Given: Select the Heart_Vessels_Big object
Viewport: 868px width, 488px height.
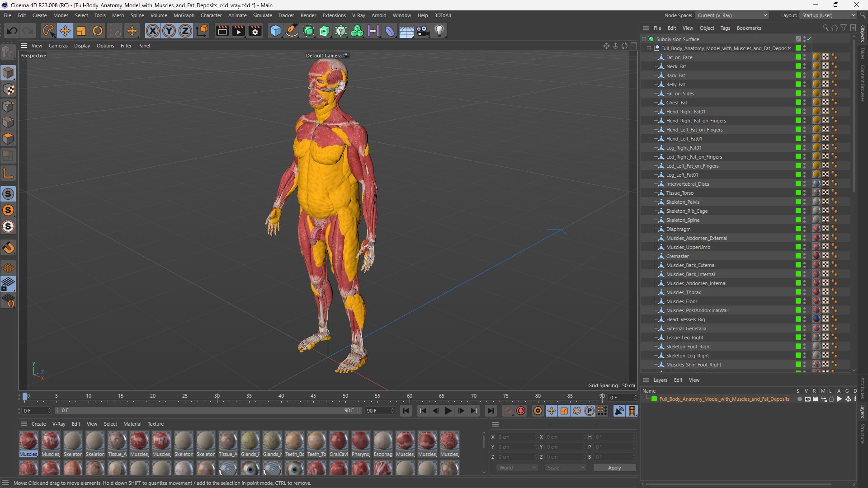Looking at the screenshot, I should [x=685, y=319].
